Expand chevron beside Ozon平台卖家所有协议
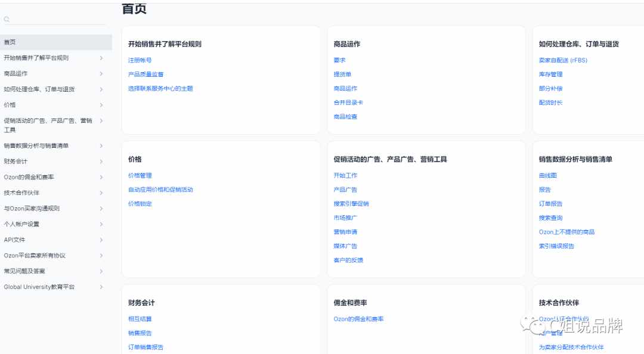644x354 pixels. pyautogui.click(x=101, y=256)
